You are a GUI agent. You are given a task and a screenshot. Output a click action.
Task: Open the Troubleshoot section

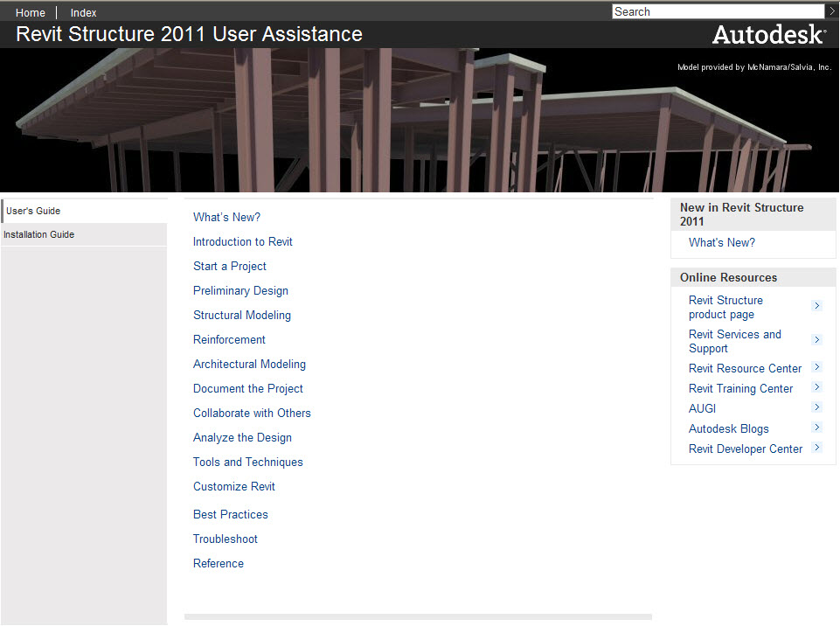tap(225, 539)
